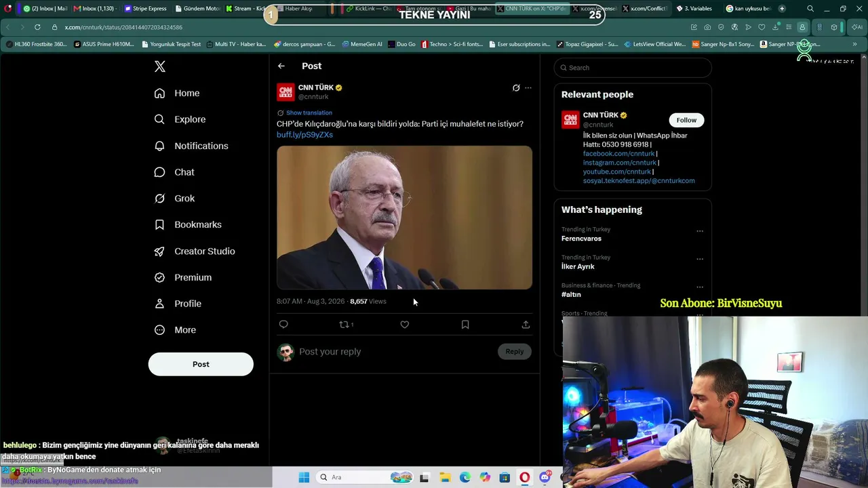Screen dimensions: 868x488
Task: Open Microsoft Edge from the taskbar
Action: [465, 478]
